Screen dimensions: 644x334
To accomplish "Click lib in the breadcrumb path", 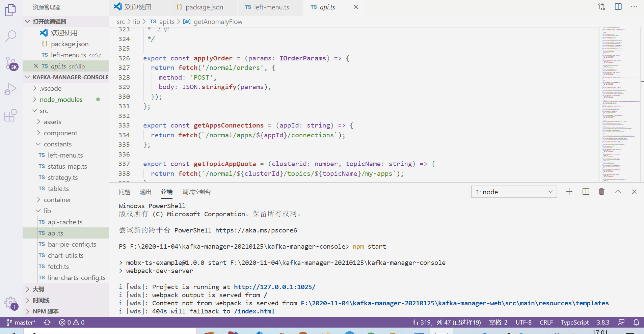I will (136, 22).
